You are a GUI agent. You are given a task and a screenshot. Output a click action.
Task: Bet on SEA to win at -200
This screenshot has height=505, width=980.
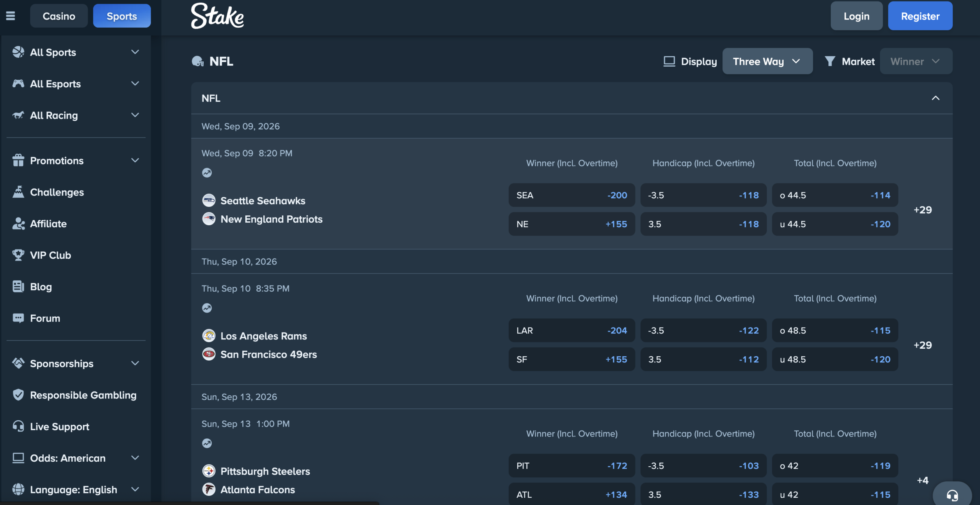572,195
